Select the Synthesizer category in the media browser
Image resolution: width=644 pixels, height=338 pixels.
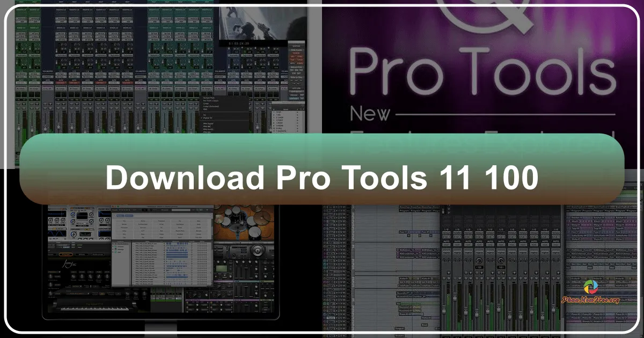[181, 224]
